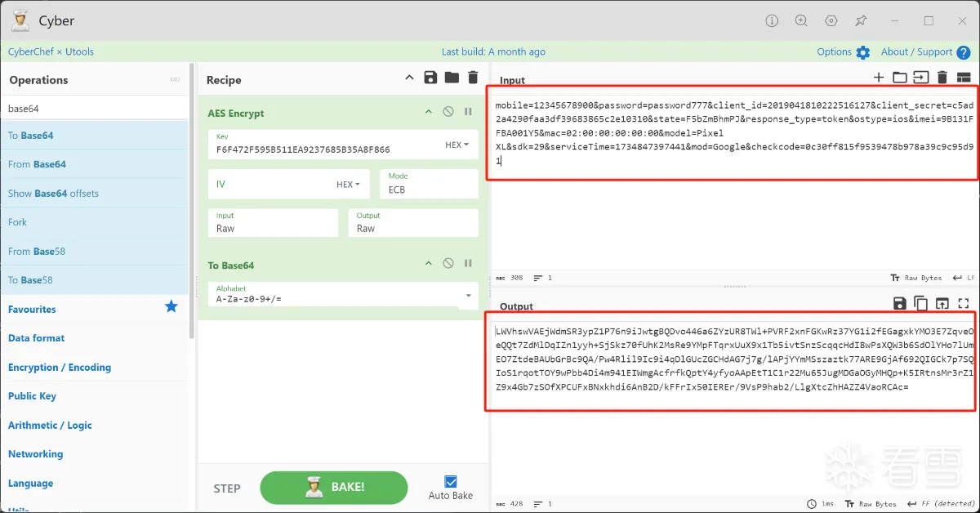The image size is (980, 513).
Task: Select the From Base58 operation
Action: coord(94,252)
